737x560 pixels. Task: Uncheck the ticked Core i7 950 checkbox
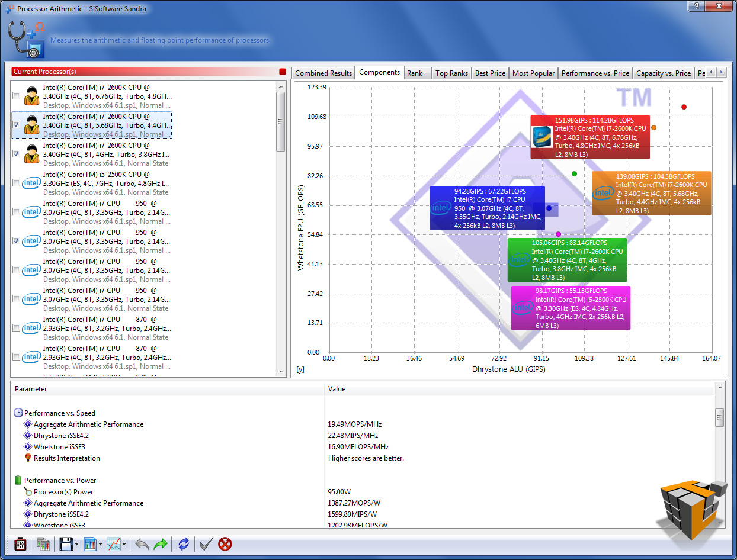(17, 241)
